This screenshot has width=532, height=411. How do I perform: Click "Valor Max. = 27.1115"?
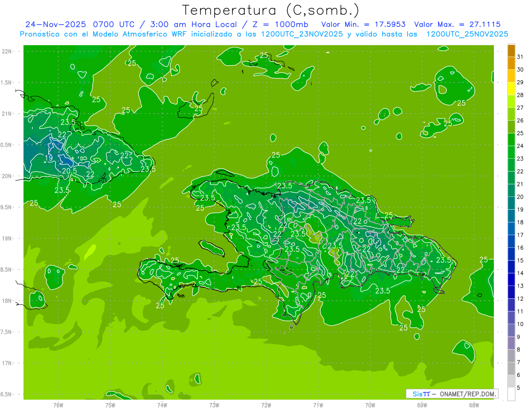coord(457,24)
